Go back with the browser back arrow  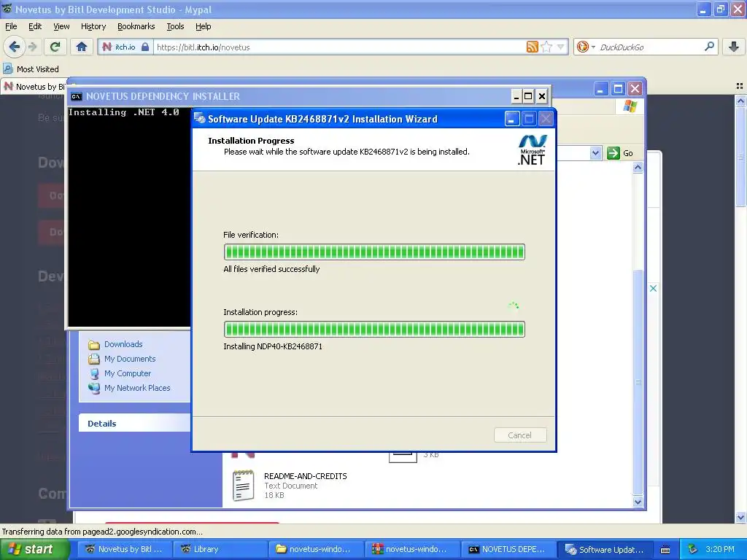tap(15, 47)
